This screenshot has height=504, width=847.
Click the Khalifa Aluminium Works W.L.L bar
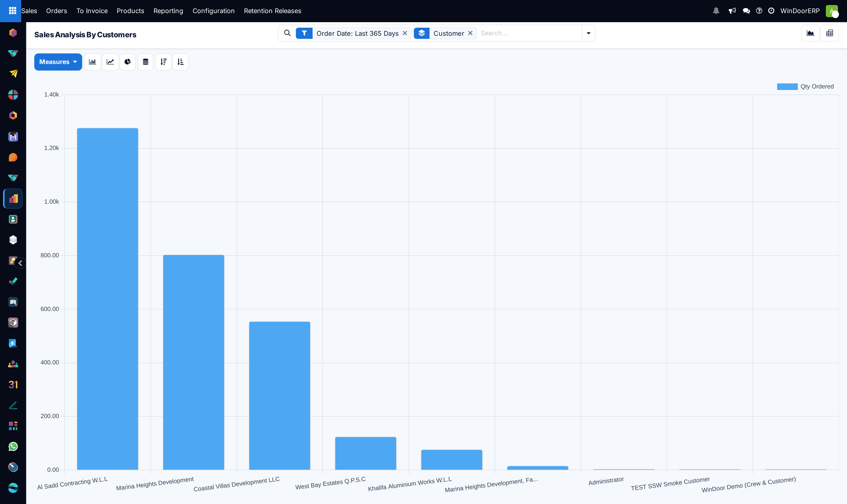pyautogui.click(x=451, y=460)
